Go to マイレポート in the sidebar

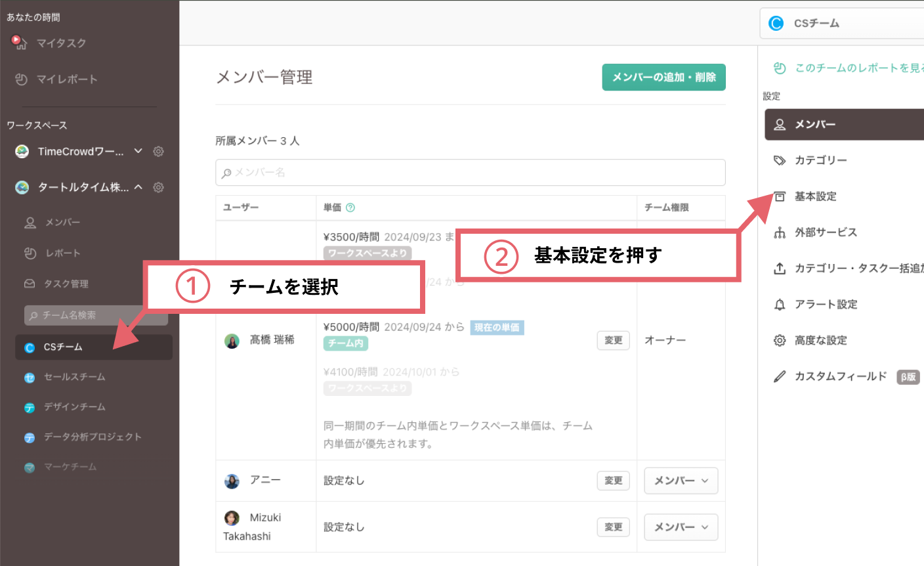(66, 79)
